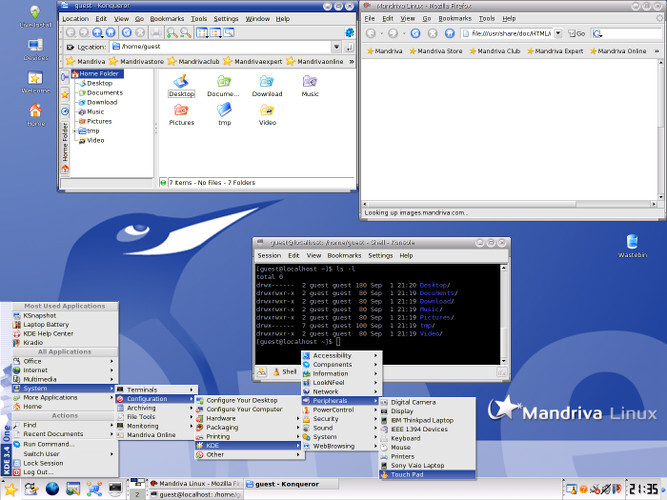The image size is (667, 500).
Task: Select Documents in the Konqueror sidebar tree
Action: [x=101, y=93]
